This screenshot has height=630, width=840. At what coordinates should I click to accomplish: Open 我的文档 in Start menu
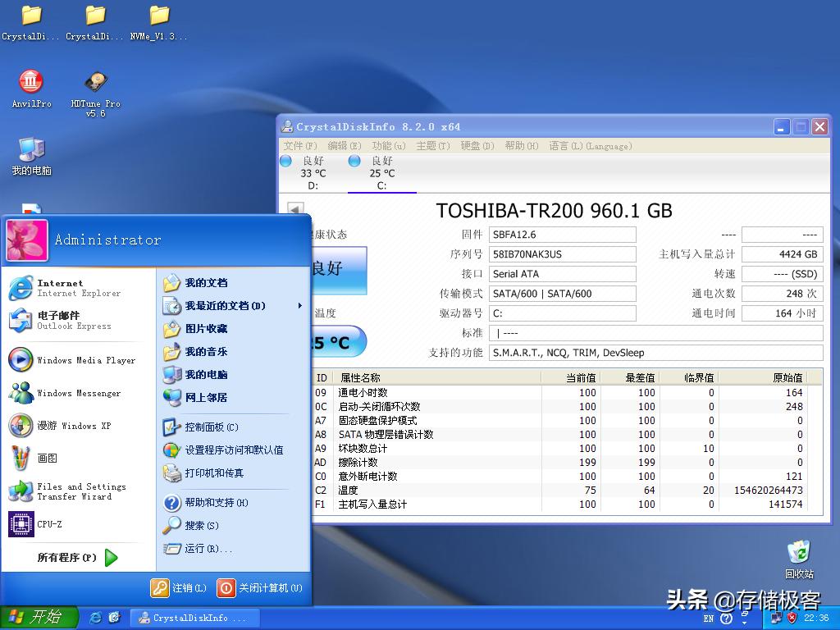[234, 282]
